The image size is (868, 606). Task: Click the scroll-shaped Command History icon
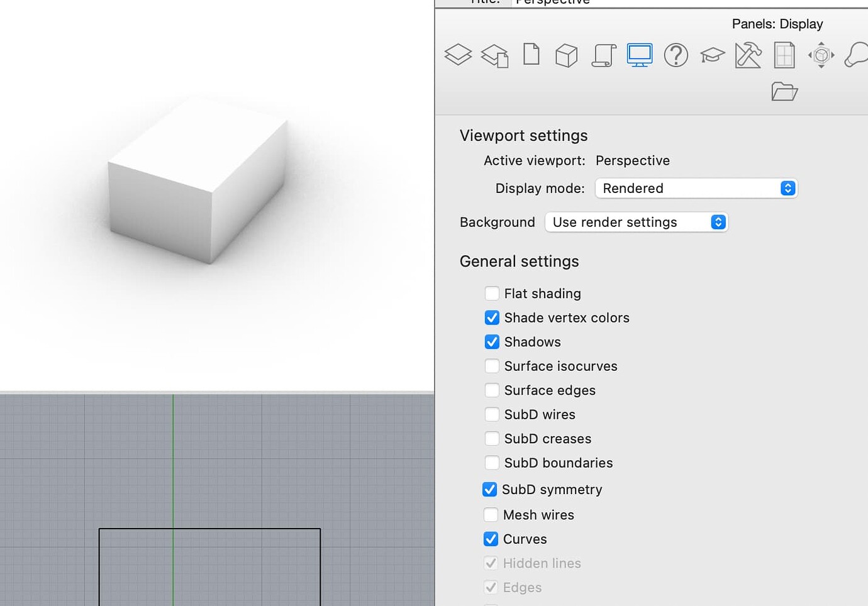point(604,55)
